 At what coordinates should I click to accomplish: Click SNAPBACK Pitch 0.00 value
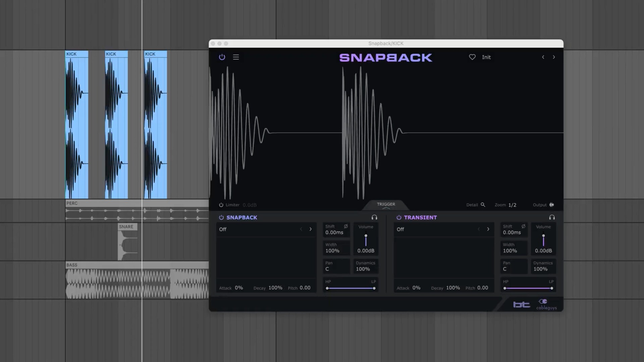pyautogui.click(x=305, y=288)
